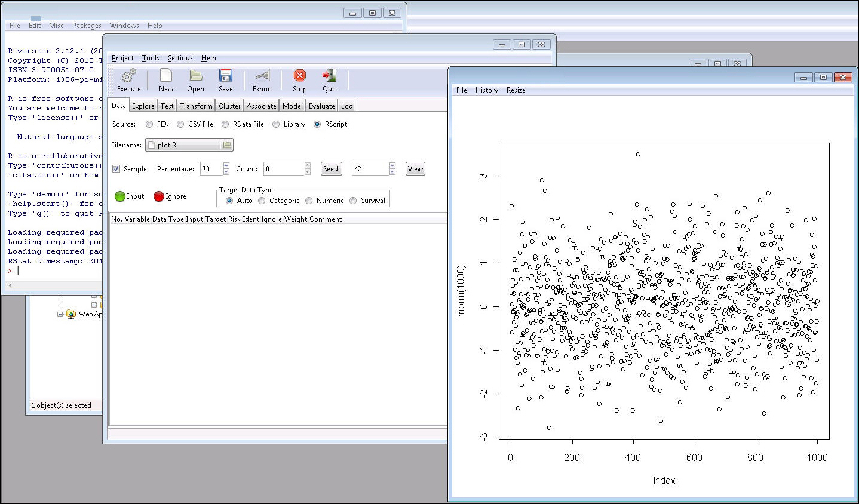Click the View button
Viewport: 859px width, 504px height.
pos(415,169)
